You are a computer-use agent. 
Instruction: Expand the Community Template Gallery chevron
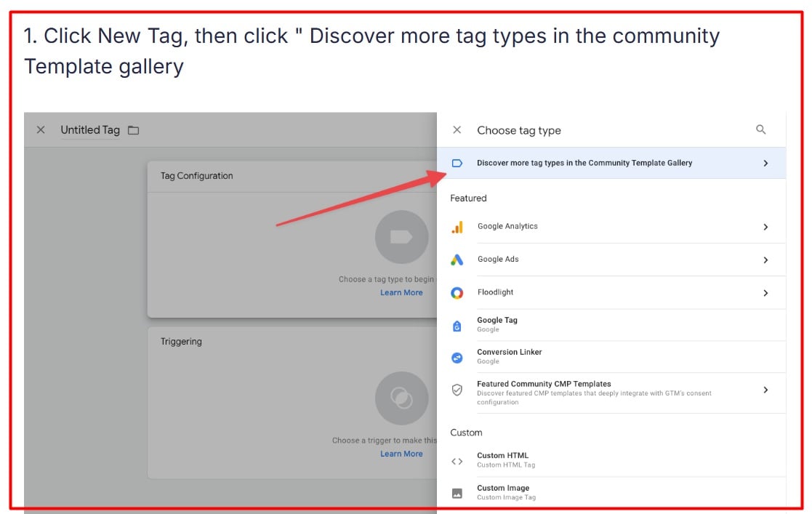(x=765, y=164)
